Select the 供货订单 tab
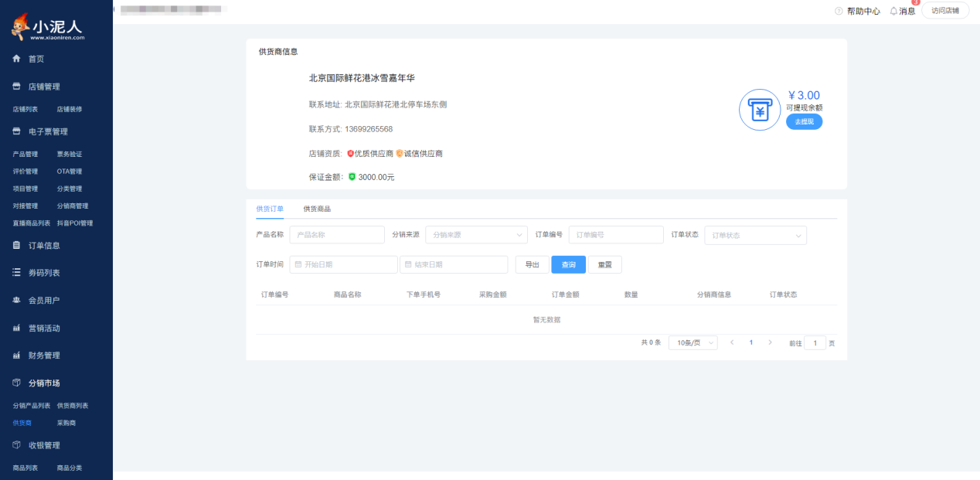This screenshot has width=980, height=480. pos(270,209)
